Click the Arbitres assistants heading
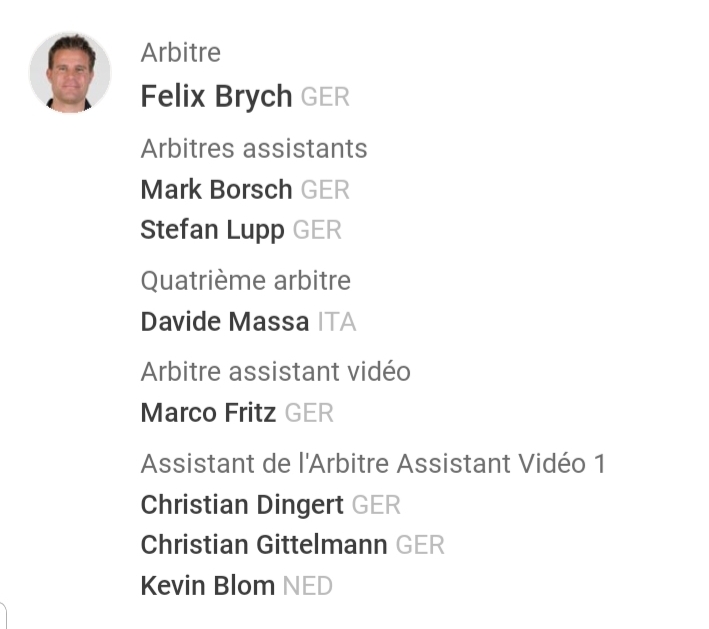Screen dimensions: 709x629 tap(254, 149)
